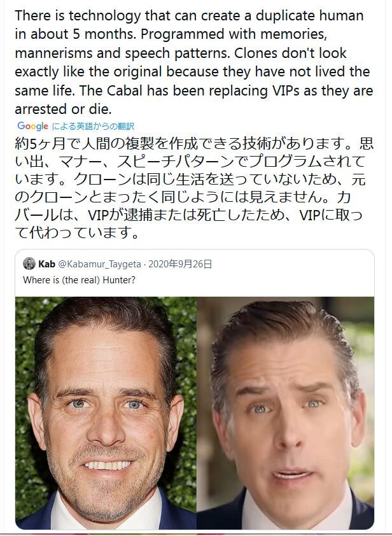This screenshot has width=392, height=536.
Task: Click the Google logo beside translation note
Action: 32,126
